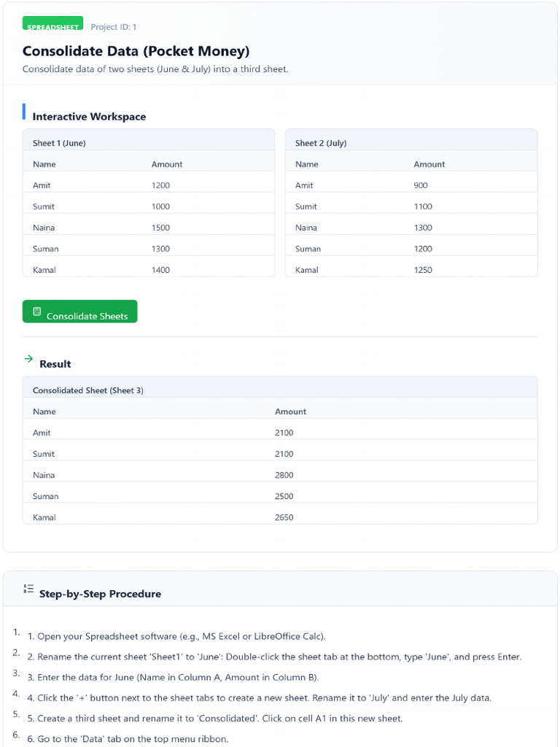Click Naina's name in the July sheet
The image size is (560, 747).
click(x=306, y=228)
